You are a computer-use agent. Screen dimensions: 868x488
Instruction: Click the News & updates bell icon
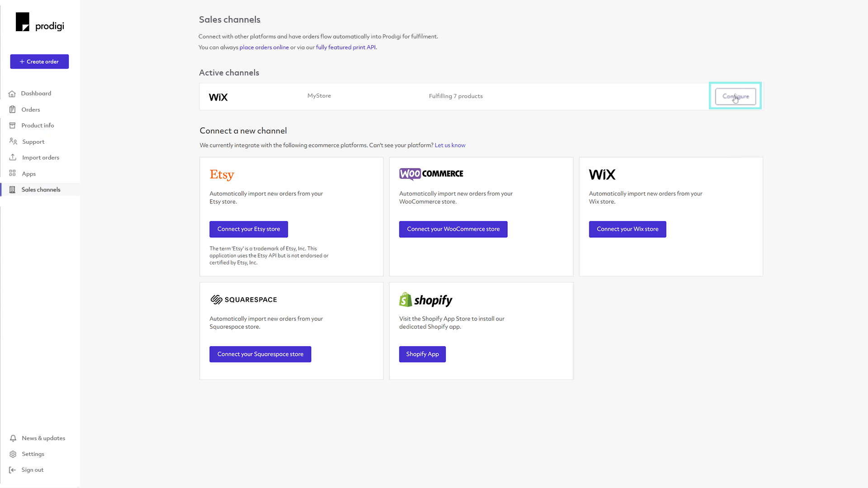[x=13, y=438]
